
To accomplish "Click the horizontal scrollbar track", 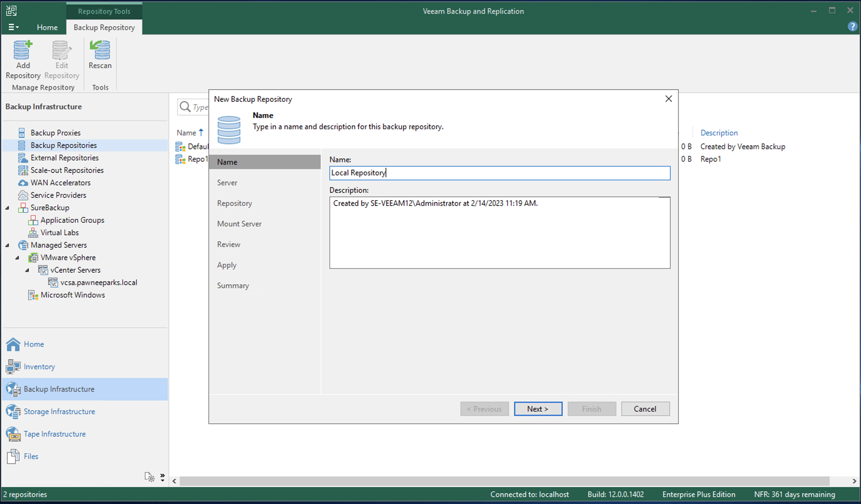I will coord(505,481).
